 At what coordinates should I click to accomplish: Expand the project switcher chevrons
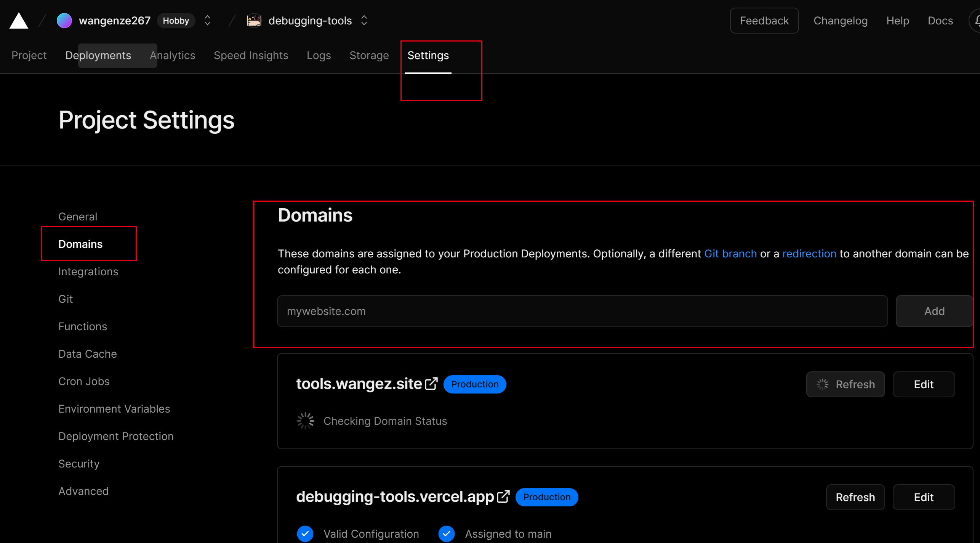364,21
